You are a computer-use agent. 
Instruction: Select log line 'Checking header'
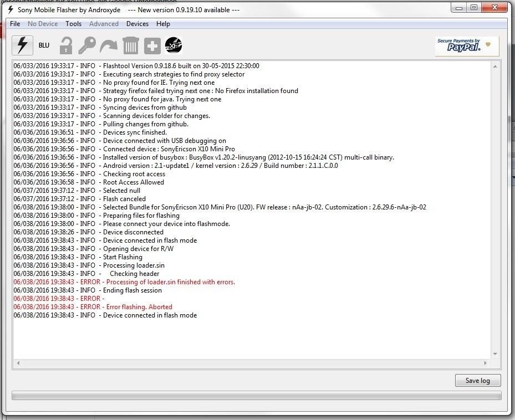tap(86, 274)
